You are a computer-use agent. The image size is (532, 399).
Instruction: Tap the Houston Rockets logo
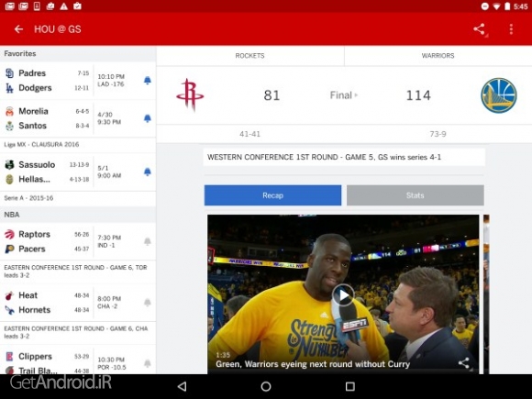click(x=190, y=95)
